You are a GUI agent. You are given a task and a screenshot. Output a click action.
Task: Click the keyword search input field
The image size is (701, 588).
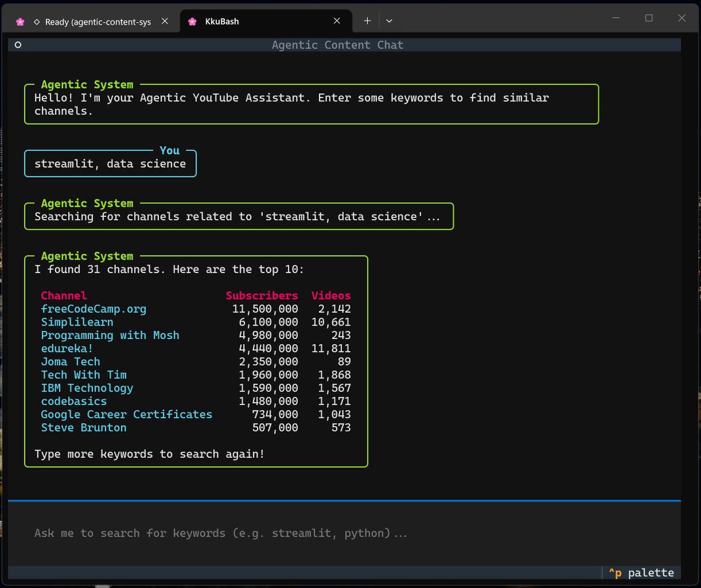345,533
